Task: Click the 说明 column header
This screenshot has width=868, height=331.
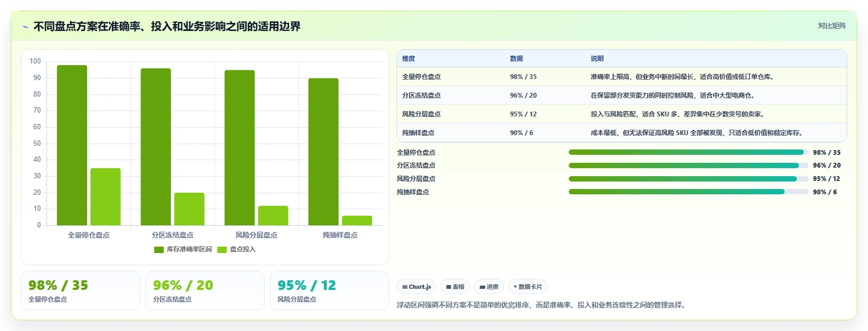Action: pos(597,59)
